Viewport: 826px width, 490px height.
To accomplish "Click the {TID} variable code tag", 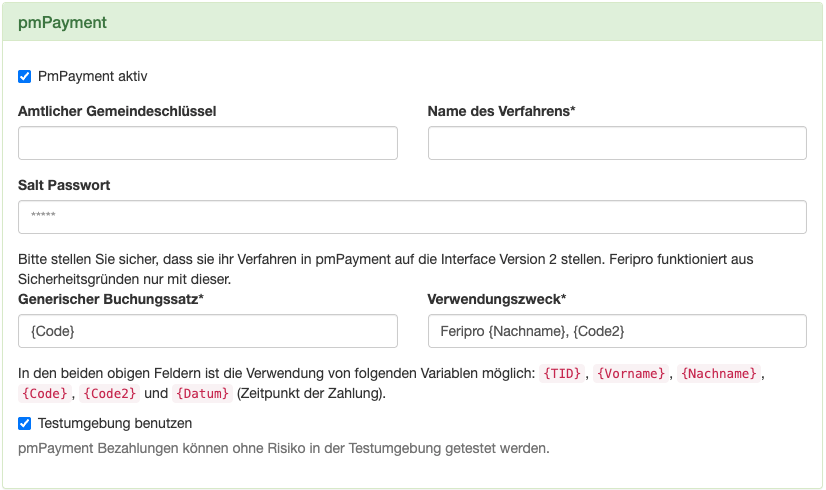I will pyautogui.click(x=562, y=374).
